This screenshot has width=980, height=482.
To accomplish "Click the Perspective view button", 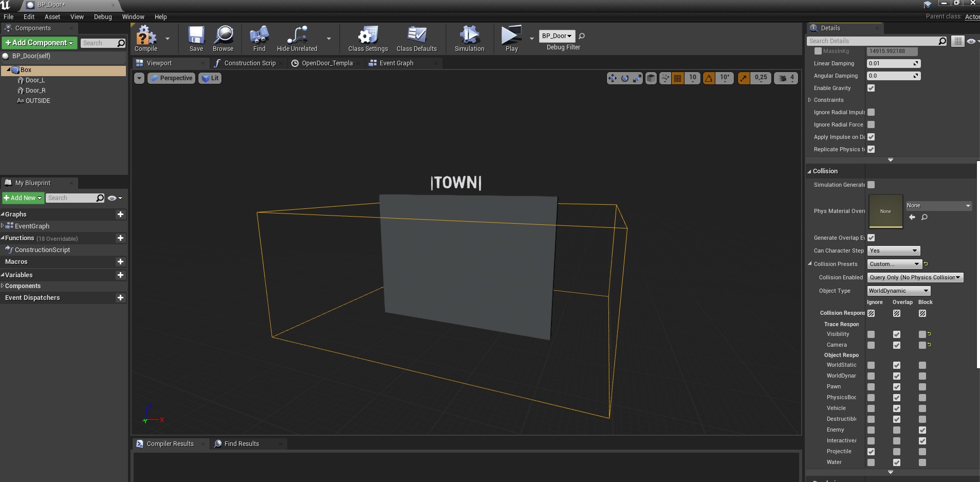I will pos(172,78).
